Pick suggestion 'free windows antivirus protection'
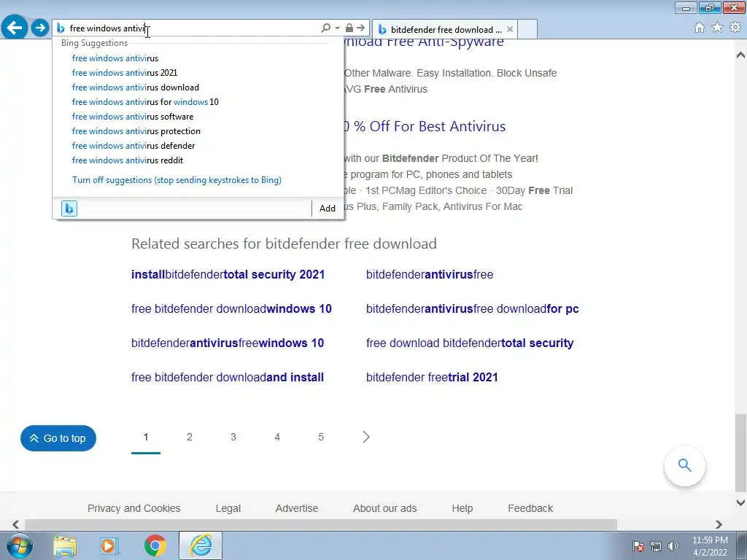747x560 pixels. click(x=136, y=131)
